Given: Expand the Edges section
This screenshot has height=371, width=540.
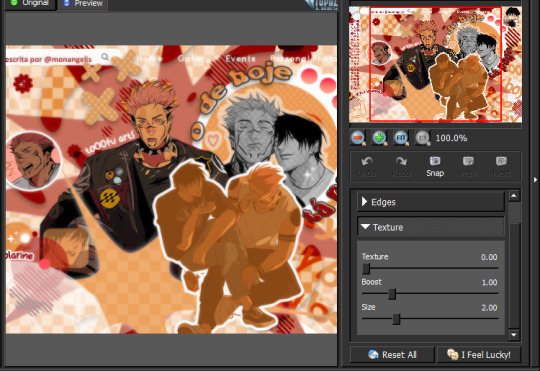Looking at the screenshot, I should tap(430, 202).
